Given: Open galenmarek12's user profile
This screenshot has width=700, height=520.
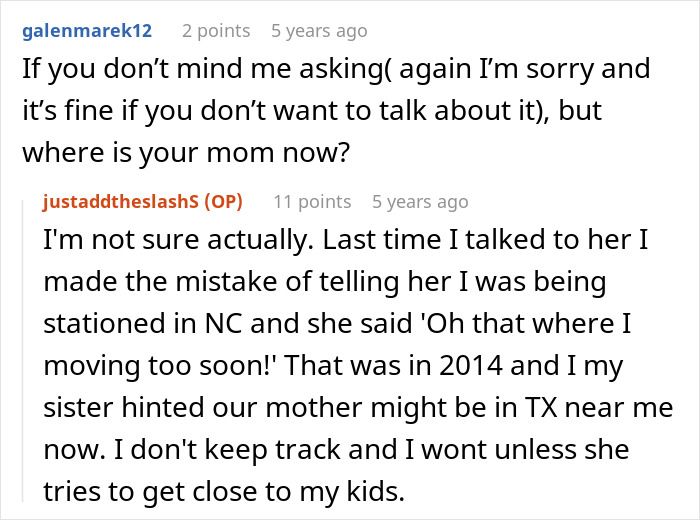Looking at the screenshot, I should [x=87, y=30].
